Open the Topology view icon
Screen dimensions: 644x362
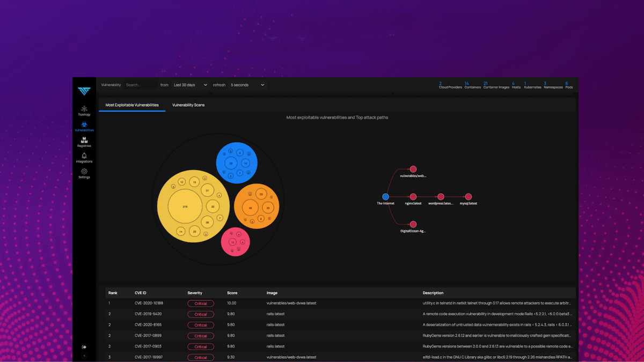[x=84, y=109]
